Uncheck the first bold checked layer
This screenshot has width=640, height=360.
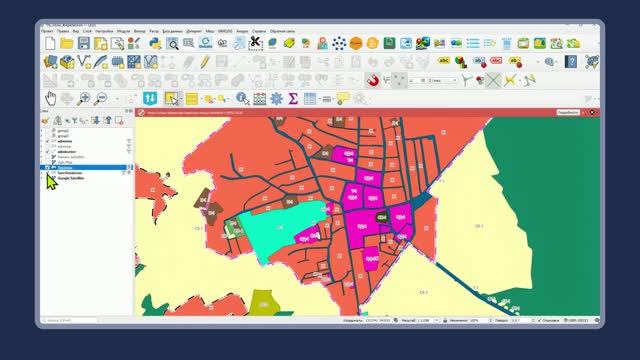(x=47, y=141)
